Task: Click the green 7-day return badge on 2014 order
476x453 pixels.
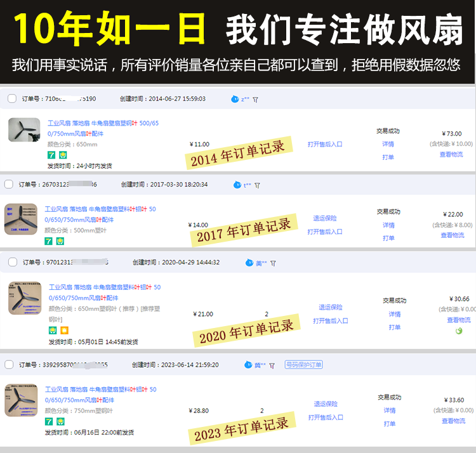Action: click(x=51, y=155)
